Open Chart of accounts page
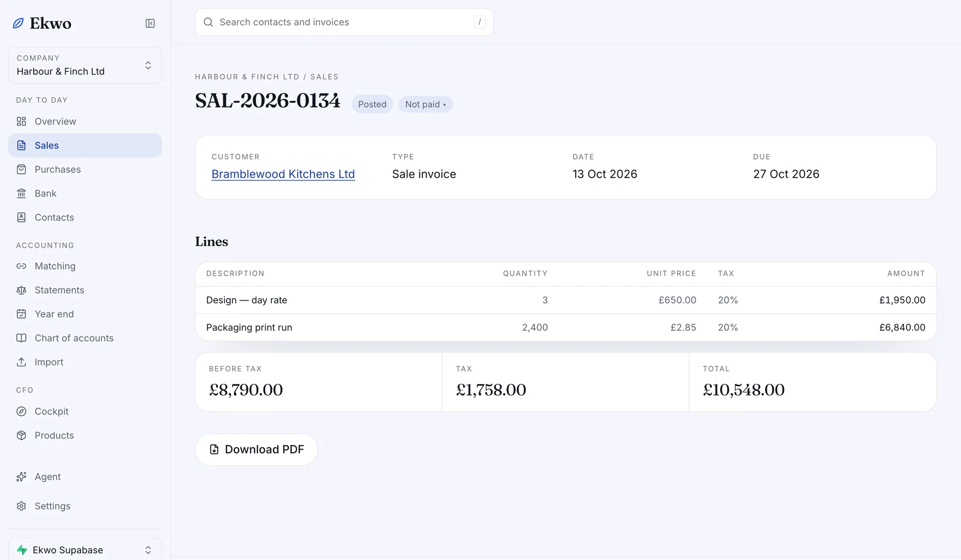 click(x=85, y=338)
